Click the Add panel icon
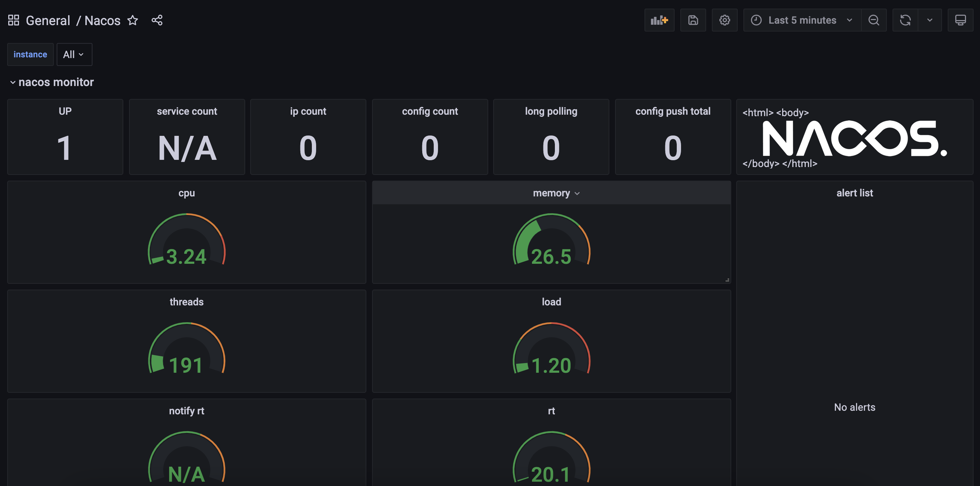The image size is (980, 486). [x=659, y=20]
